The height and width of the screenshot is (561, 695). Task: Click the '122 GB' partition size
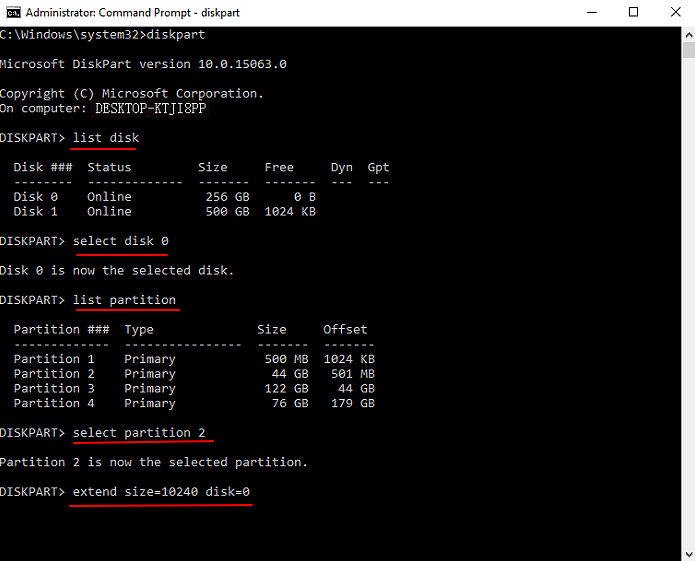(x=286, y=388)
